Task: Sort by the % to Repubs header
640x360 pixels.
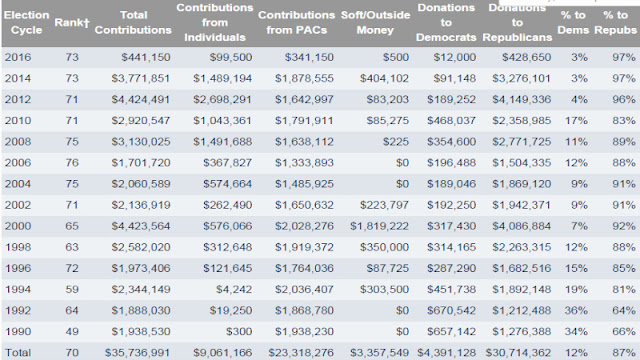Action: (x=616, y=22)
